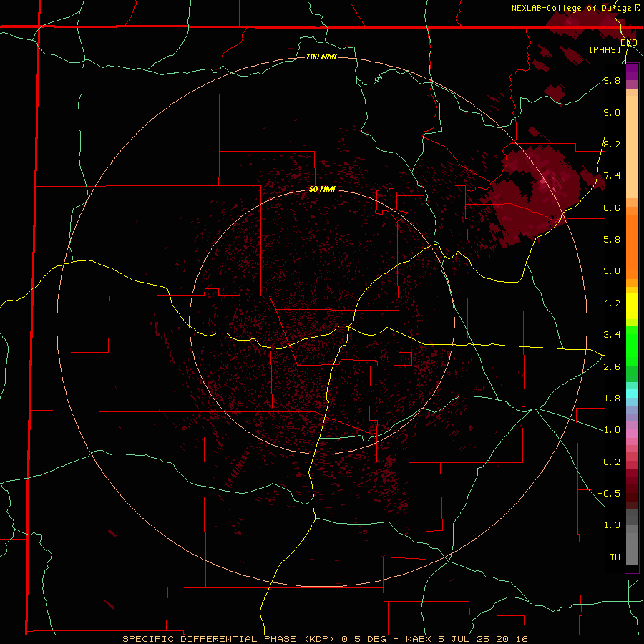
Task: Click the 2.6 value on the color scale
Action: pos(612,367)
